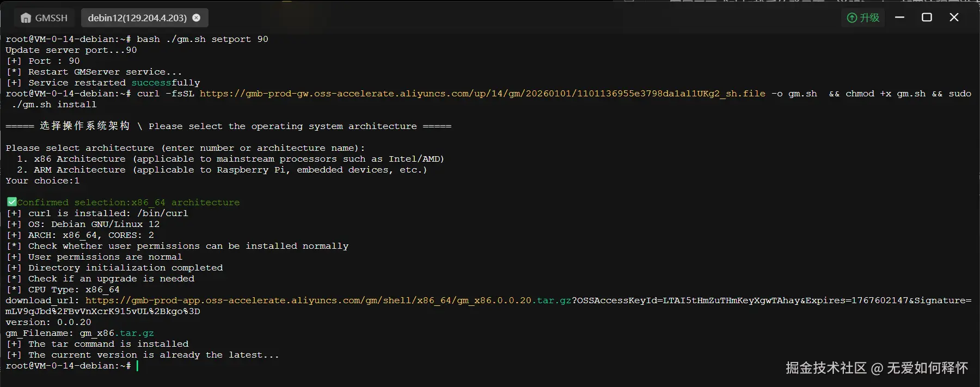This screenshot has height=387, width=980.
Task: Click the 'Your choice:1' line
Action: click(42, 181)
